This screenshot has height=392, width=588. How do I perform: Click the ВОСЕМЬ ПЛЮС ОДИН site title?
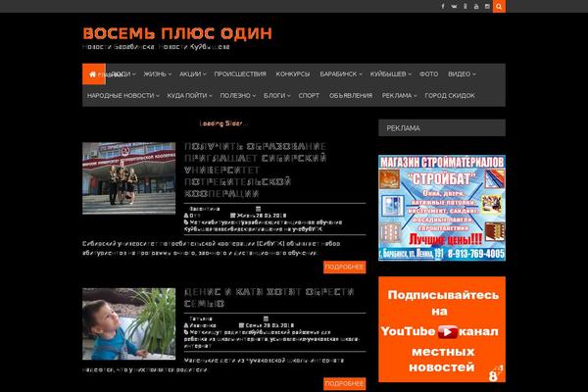[177, 33]
